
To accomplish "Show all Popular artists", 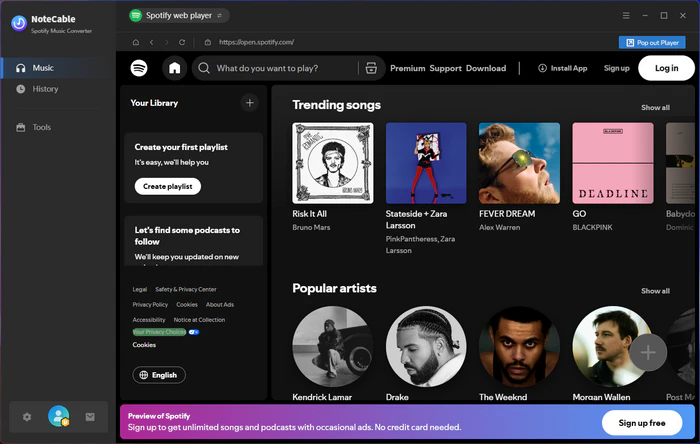I will click(x=655, y=291).
